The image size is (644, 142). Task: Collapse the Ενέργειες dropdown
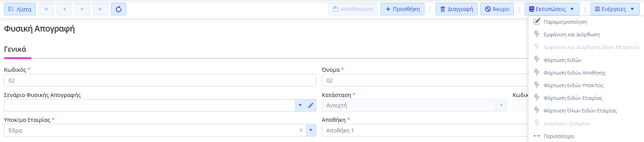pos(615,9)
